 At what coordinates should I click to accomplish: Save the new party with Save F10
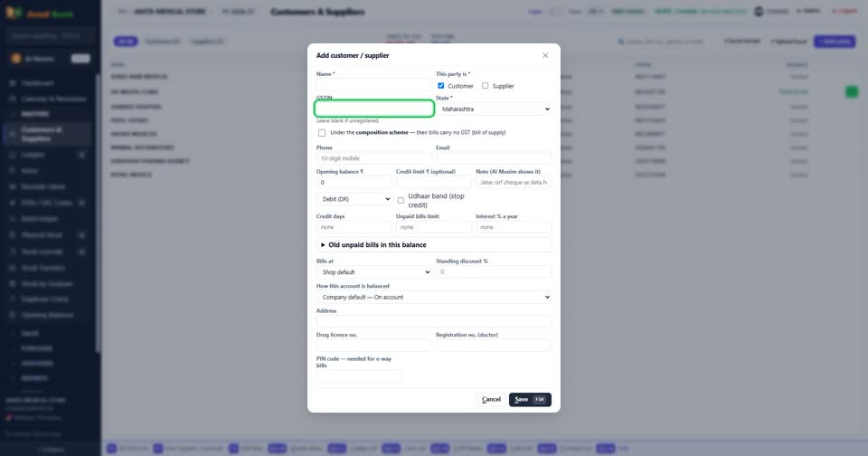pos(530,400)
